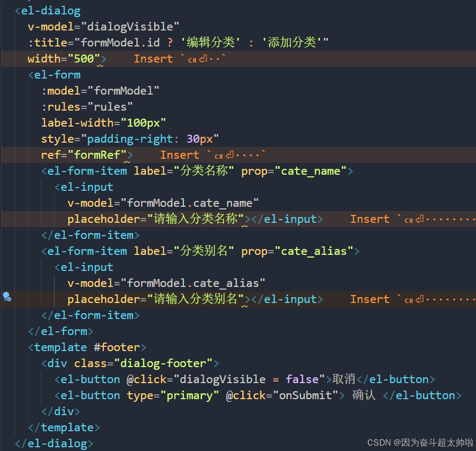The height and width of the screenshot is (451, 476).
Task: Click the Insert hint on the 请输入分类名称 line
Action: (x=413, y=219)
